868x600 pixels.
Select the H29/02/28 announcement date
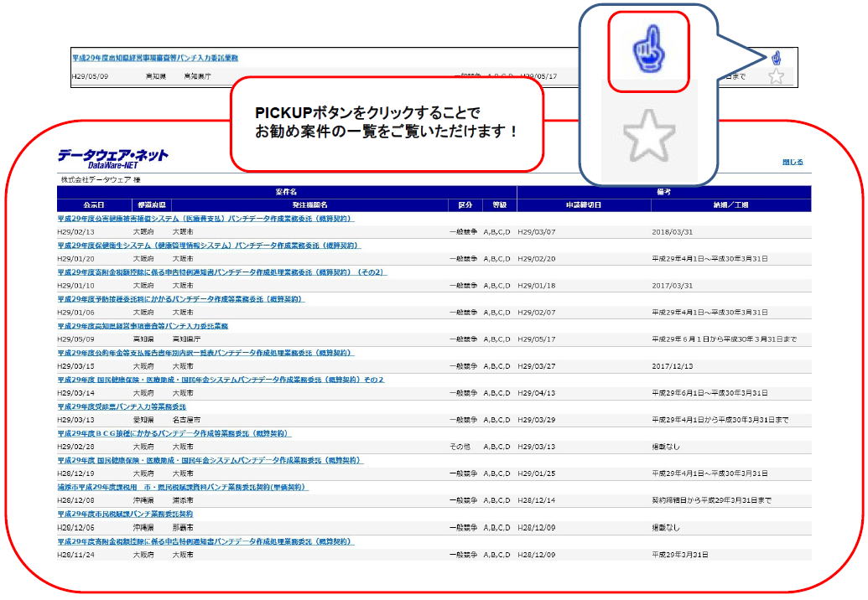75,447
